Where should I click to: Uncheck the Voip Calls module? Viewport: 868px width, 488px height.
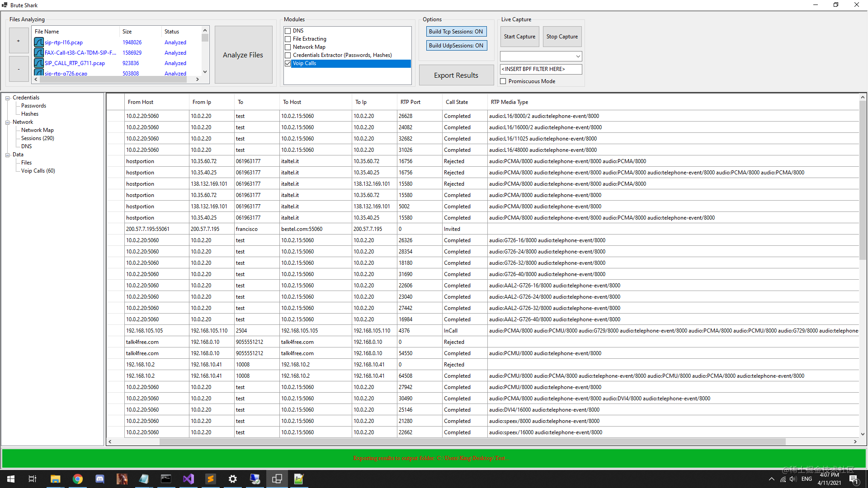[x=288, y=63]
